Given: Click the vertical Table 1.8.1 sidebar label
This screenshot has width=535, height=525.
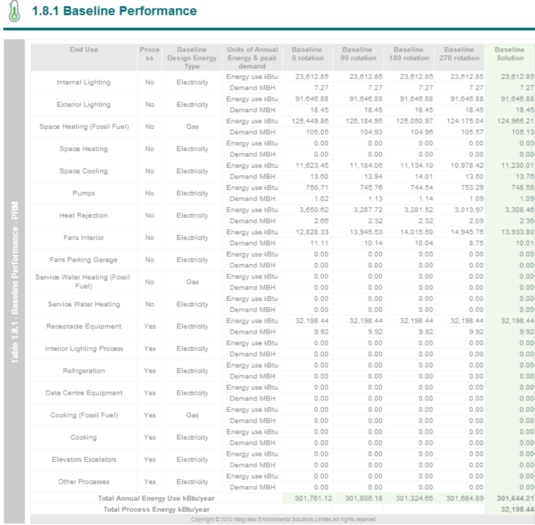Looking at the screenshot, I should tap(15, 282).
